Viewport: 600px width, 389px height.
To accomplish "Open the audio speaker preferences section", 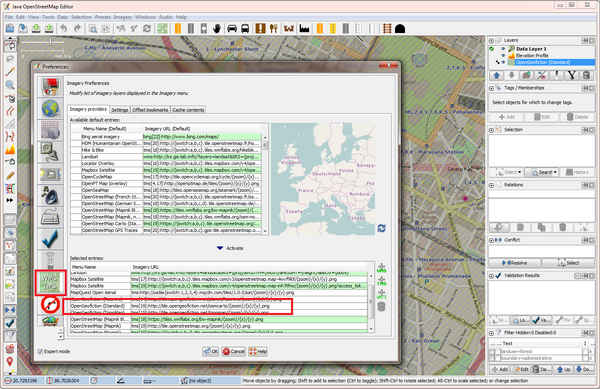I will [50, 196].
